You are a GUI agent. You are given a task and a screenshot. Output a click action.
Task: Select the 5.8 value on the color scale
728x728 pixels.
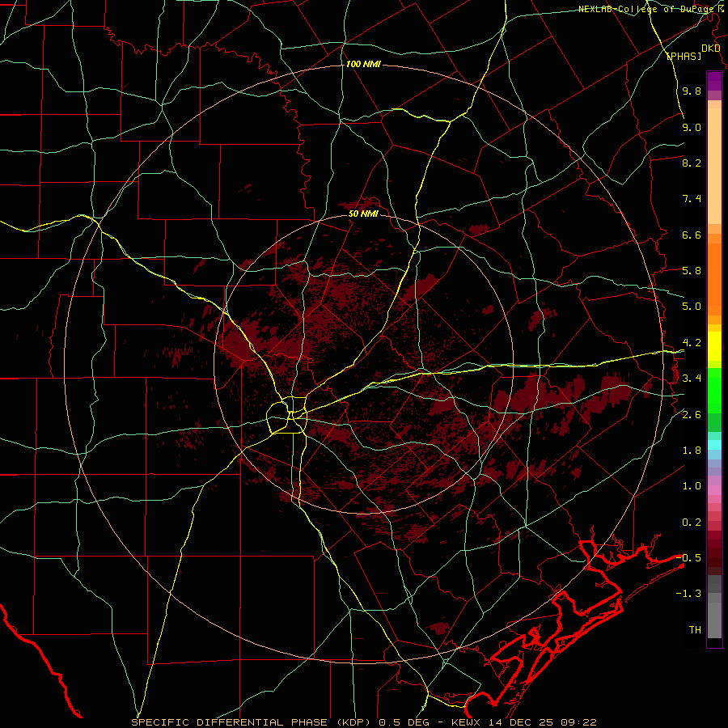point(692,271)
